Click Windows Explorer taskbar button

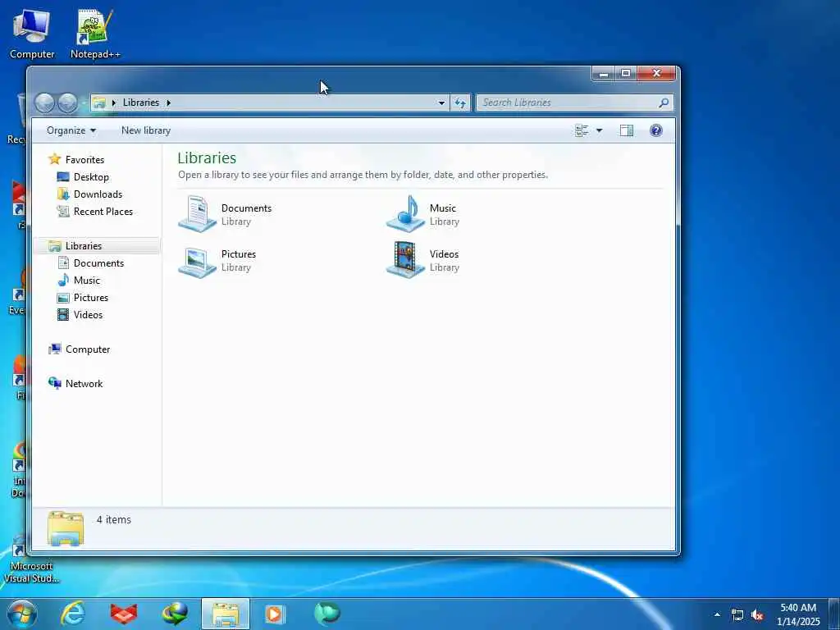coord(226,614)
